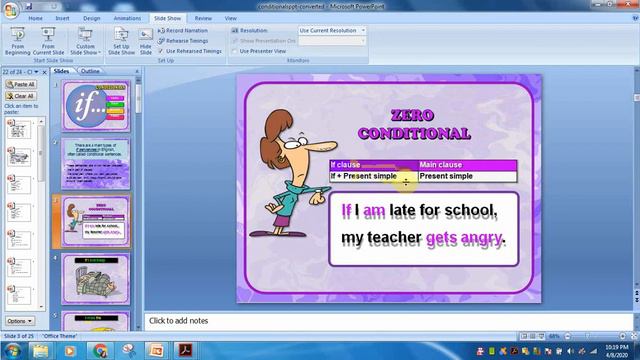Click 'my teacher gets angry' text

423,238
